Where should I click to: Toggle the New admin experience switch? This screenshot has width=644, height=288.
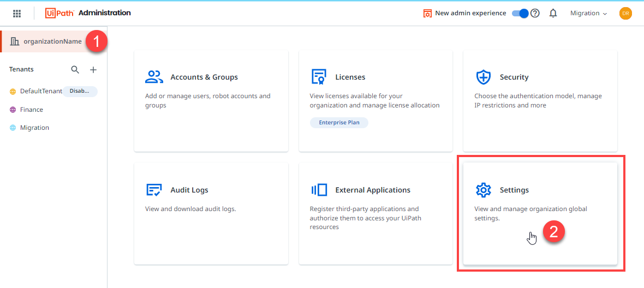[520, 14]
